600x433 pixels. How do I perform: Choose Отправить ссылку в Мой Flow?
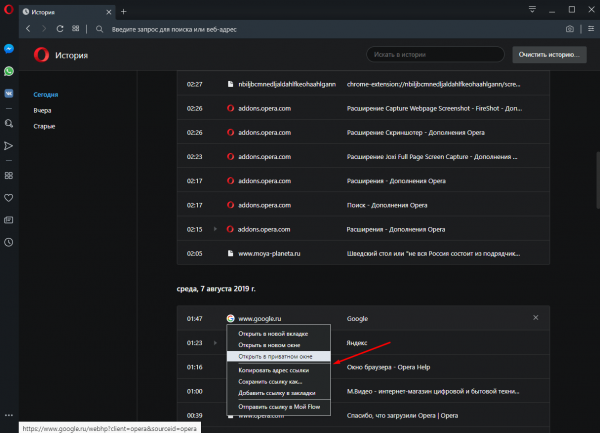(279, 407)
